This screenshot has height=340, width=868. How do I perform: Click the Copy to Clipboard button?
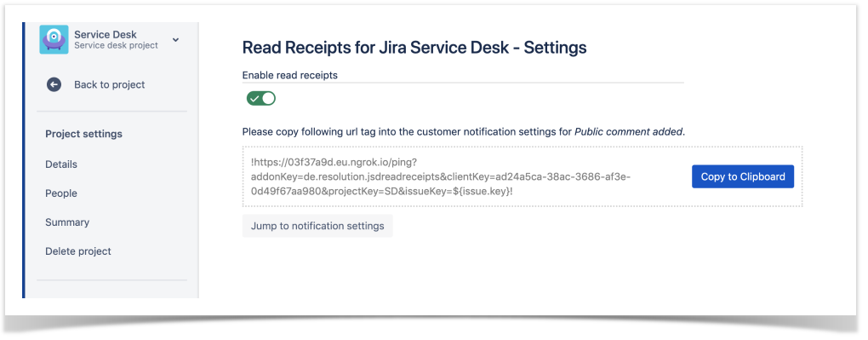743,176
